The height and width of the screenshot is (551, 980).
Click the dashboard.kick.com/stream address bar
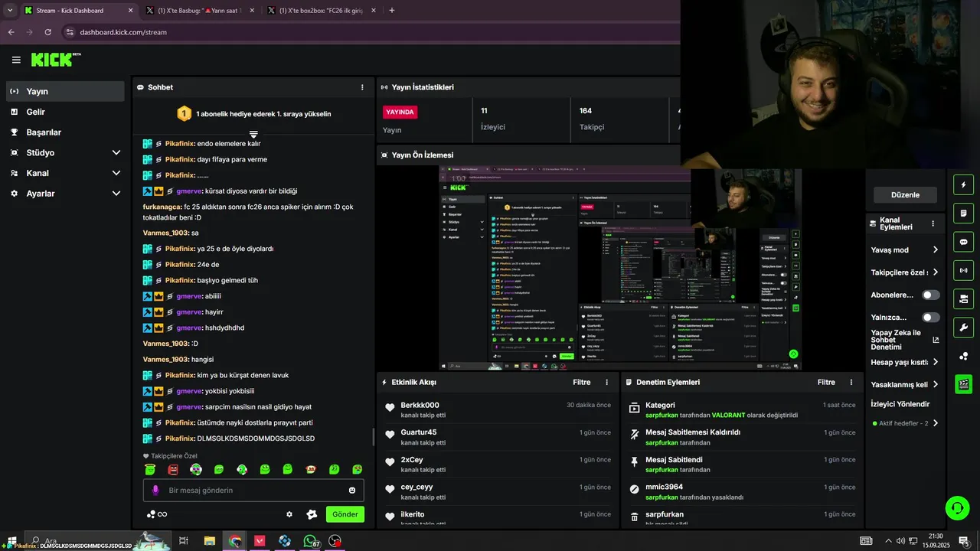(122, 32)
